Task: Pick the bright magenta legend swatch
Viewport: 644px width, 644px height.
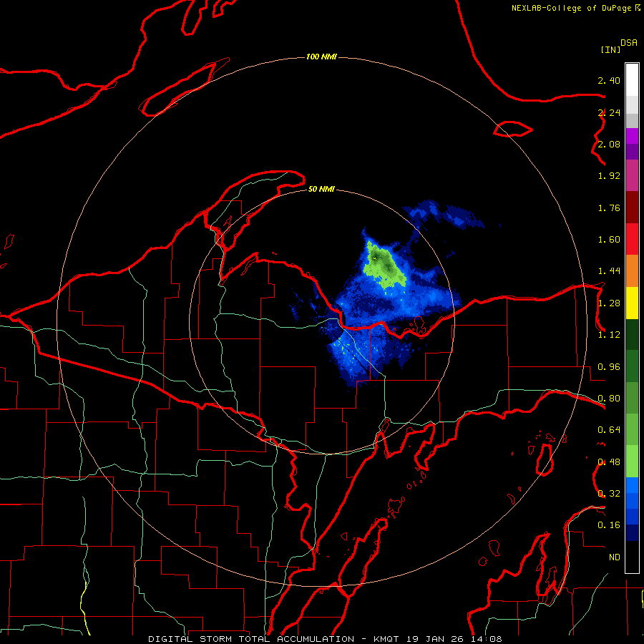Action: pos(632,136)
